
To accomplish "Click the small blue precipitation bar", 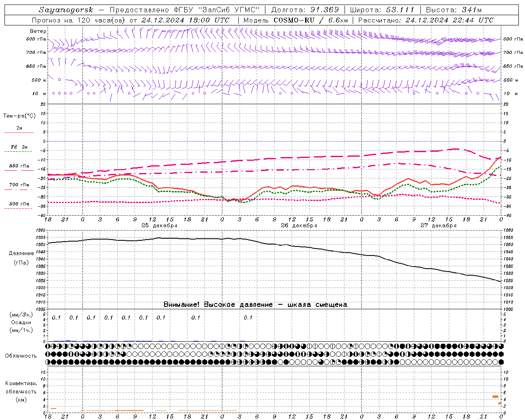I will [x=68, y=340].
